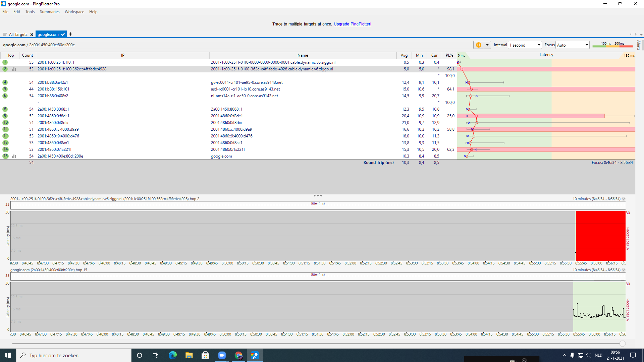Click the All Targets list icon
The height and width of the screenshot is (362, 644).
click(5, 35)
